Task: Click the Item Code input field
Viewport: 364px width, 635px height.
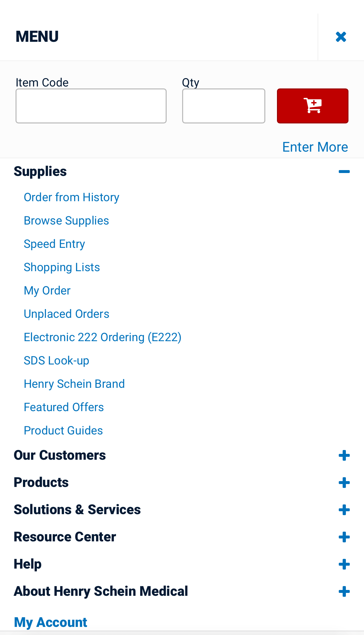Action: 91,106
